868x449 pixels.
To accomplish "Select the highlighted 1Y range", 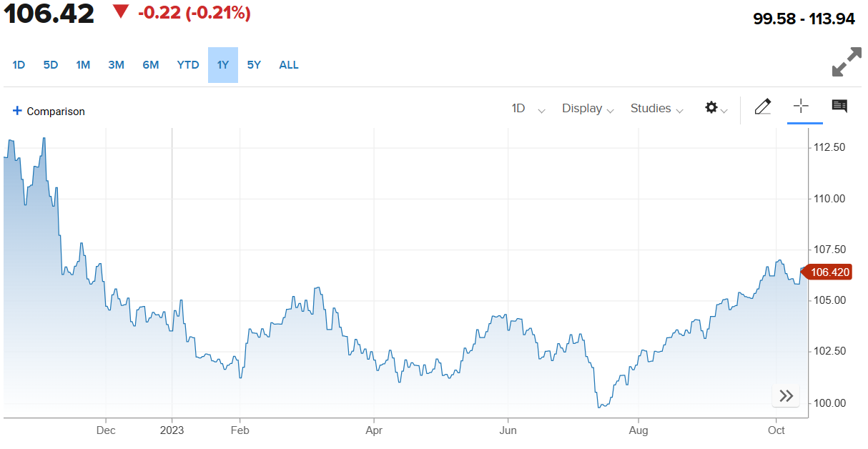I will tap(223, 65).
